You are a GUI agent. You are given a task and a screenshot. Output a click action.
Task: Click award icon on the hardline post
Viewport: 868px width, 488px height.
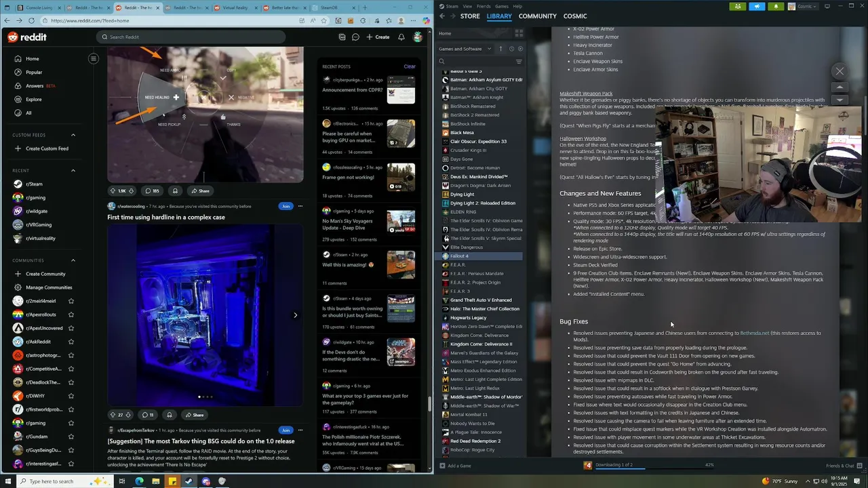tap(170, 415)
